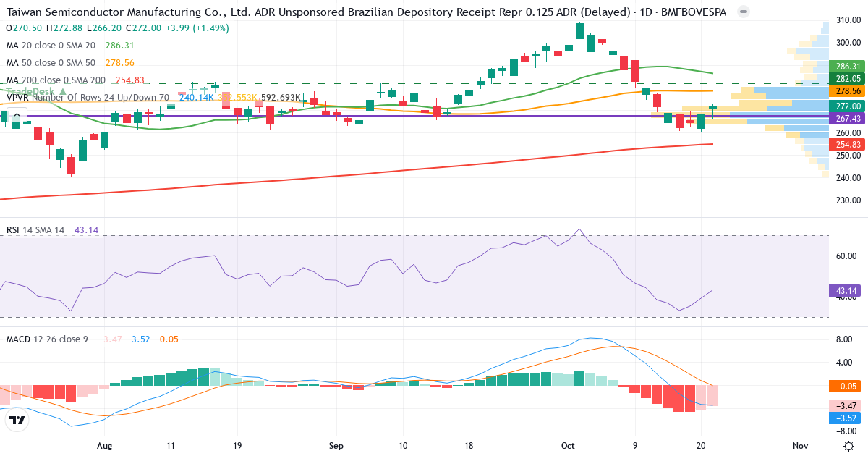Viewport: 868px width, 456px height.
Task: Click the 11 date label on time axis
Action: (x=171, y=445)
